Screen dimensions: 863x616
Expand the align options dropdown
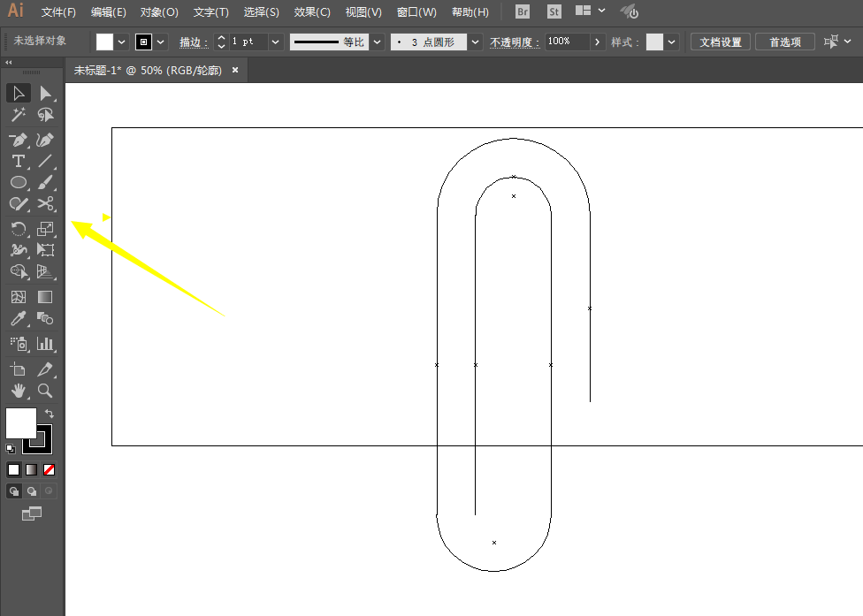848,42
